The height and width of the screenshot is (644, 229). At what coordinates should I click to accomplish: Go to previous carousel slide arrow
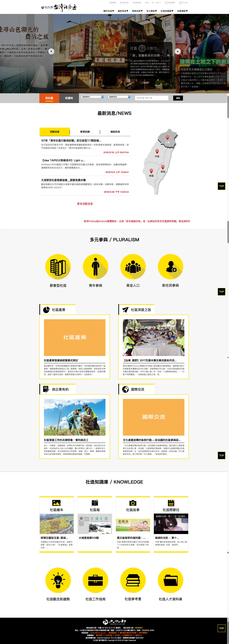coord(51,51)
